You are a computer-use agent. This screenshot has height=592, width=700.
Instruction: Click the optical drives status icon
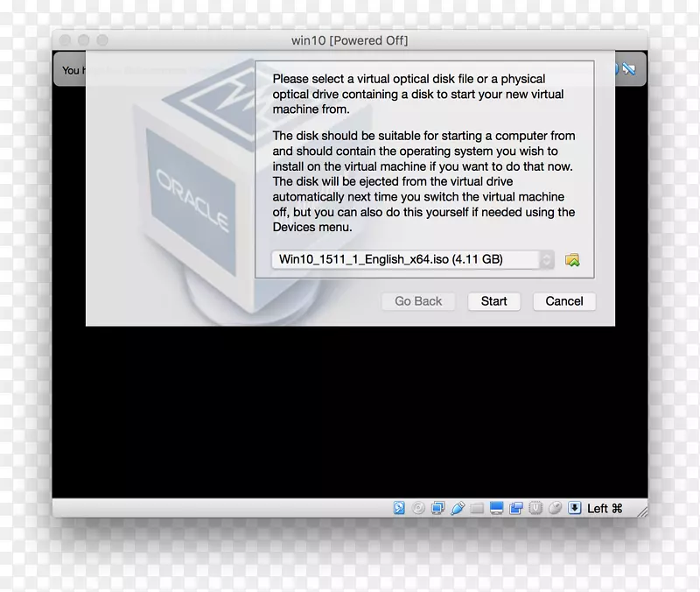pyautogui.click(x=418, y=507)
